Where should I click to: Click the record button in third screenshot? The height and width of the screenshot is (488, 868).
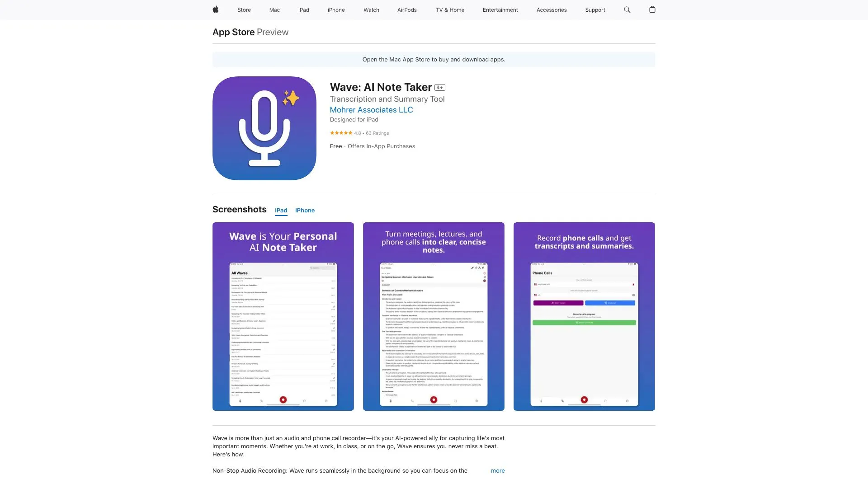pyautogui.click(x=584, y=400)
